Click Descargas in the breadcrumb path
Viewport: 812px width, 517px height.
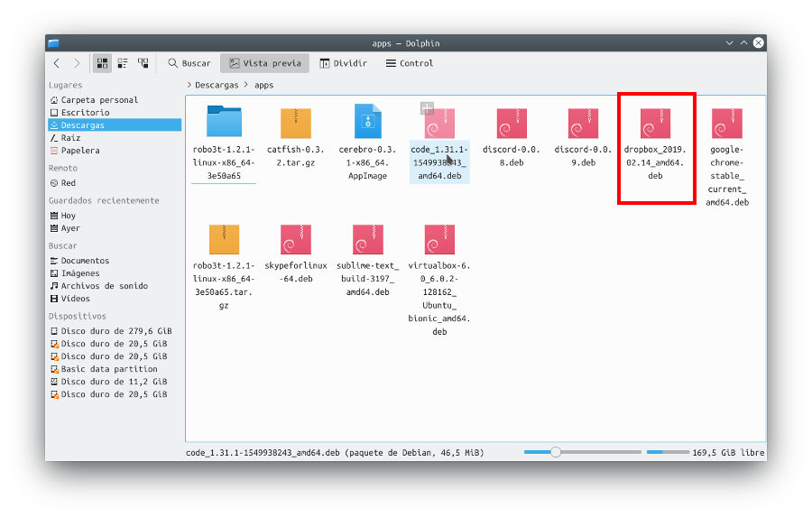pyautogui.click(x=217, y=85)
